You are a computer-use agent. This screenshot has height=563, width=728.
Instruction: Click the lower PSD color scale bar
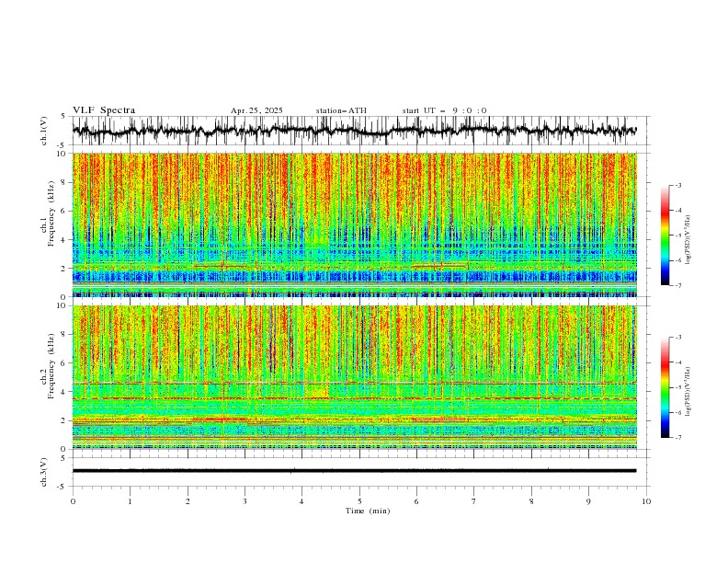tap(665, 387)
